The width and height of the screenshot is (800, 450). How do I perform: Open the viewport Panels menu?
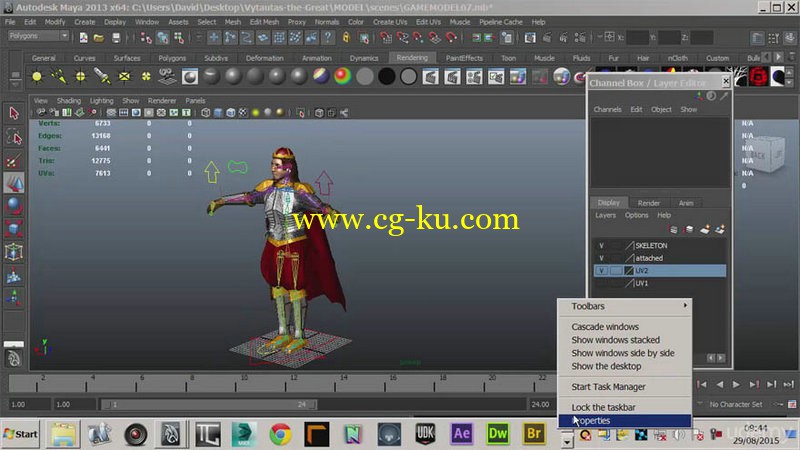click(x=195, y=101)
